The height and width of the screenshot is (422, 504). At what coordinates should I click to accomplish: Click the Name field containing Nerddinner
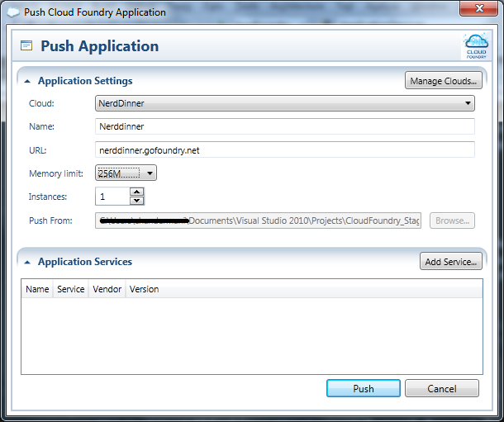pos(285,126)
